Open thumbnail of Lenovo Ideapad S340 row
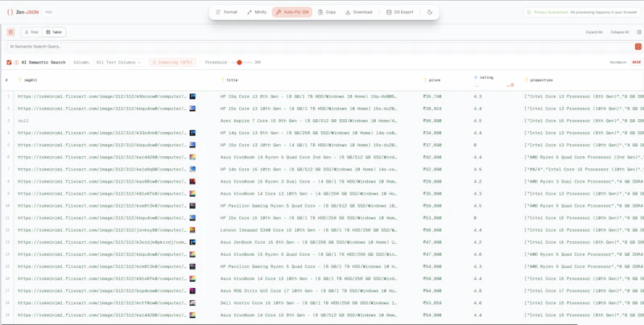Image resolution: width=644 pixels, height=325 pixels. pyautogui.click(x=192, y=230)
